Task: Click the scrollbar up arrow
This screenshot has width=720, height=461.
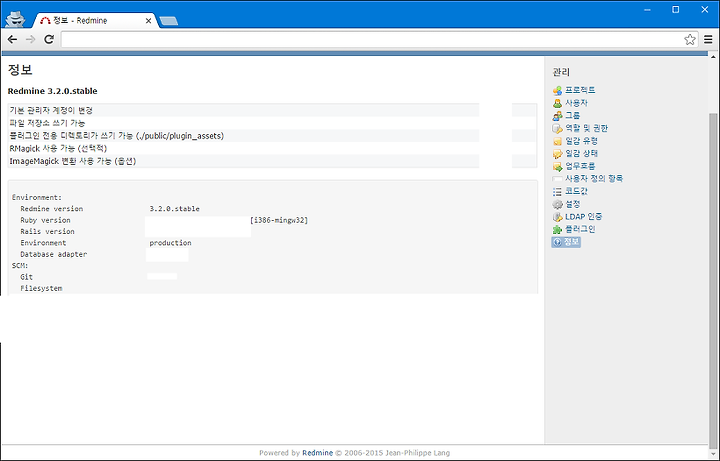Action: (713, 57)
